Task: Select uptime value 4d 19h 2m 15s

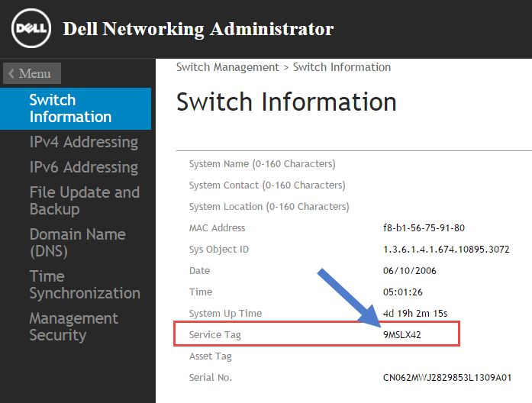Action: [415, 314]
